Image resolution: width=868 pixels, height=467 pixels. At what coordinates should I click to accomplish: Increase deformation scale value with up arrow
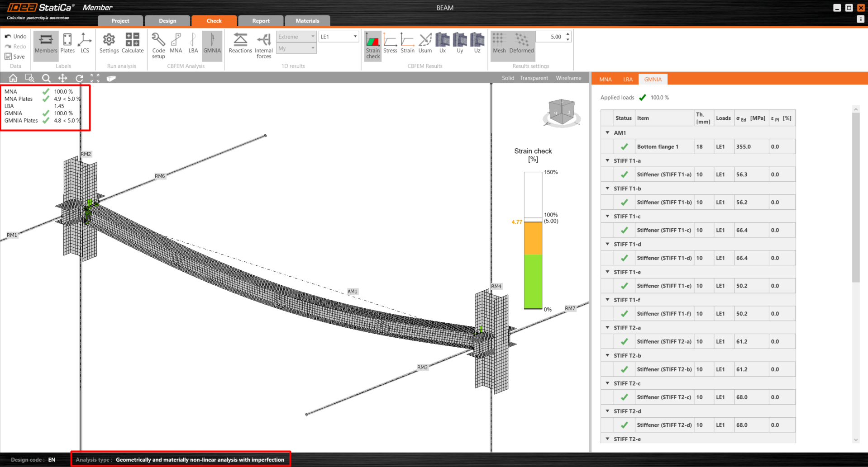568,34
